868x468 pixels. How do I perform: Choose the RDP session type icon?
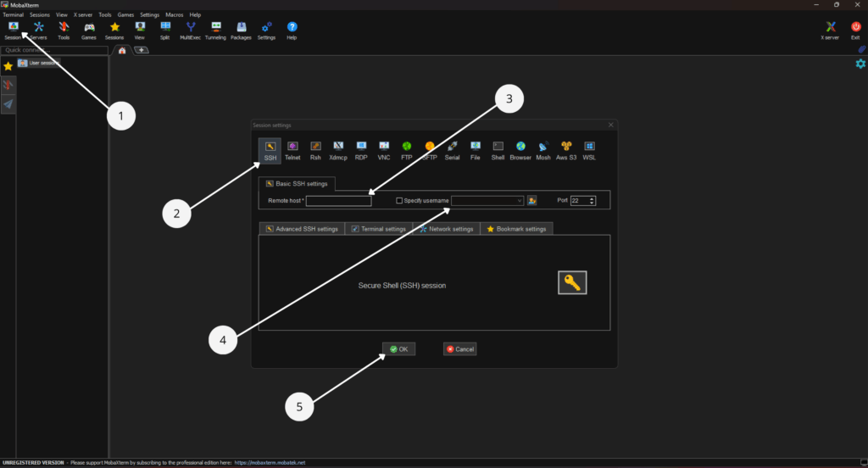[x=361, y=150]
